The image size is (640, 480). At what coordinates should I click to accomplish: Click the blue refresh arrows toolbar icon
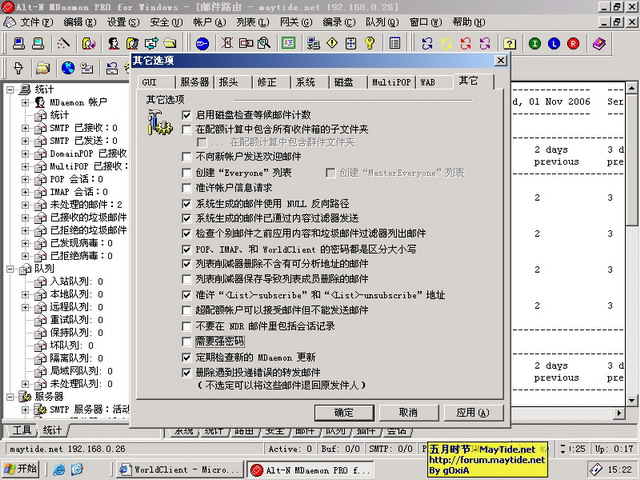click(427, 43)
